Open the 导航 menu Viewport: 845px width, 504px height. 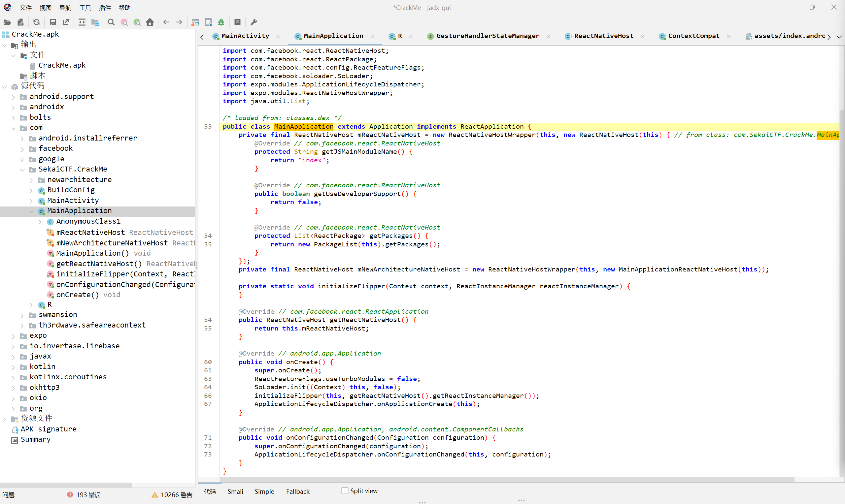click(x=65, y=8)
